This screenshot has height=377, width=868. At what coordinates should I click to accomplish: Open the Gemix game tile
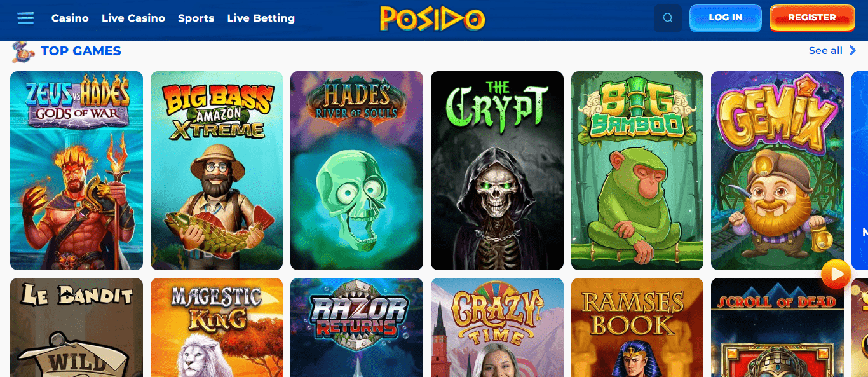pyautogui.click(x=777, y=170)
